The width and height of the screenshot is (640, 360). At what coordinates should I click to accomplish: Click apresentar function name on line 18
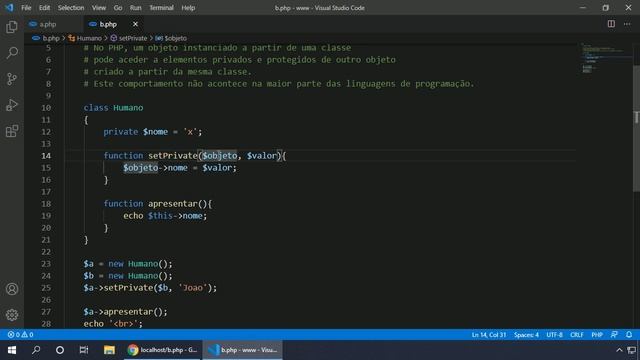click(x=173, y=204)
